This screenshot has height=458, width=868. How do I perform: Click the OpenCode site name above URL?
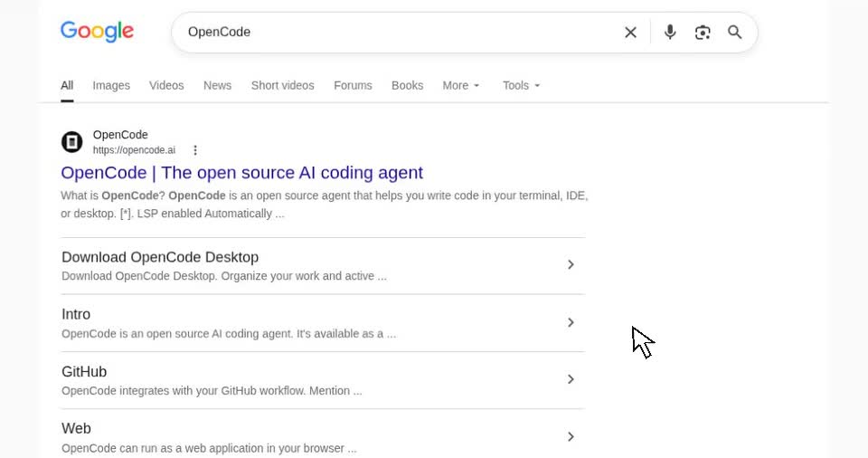click(120, 135)
